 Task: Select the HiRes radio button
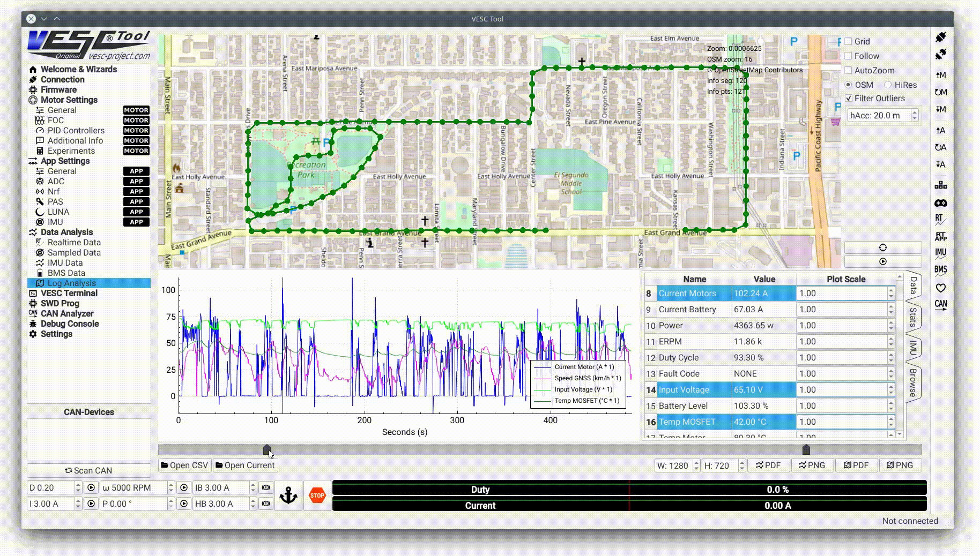coord(888,85)
